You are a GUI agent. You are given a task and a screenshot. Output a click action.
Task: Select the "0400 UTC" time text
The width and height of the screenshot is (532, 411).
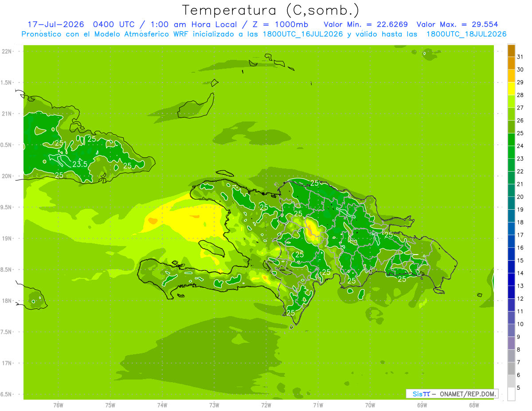point(113,24)
